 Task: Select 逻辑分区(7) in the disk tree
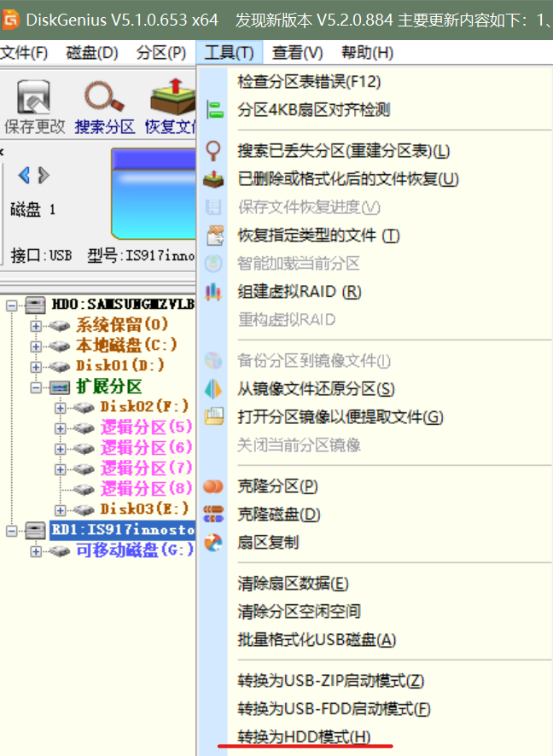pyautogui.click(x=146, y=468)
